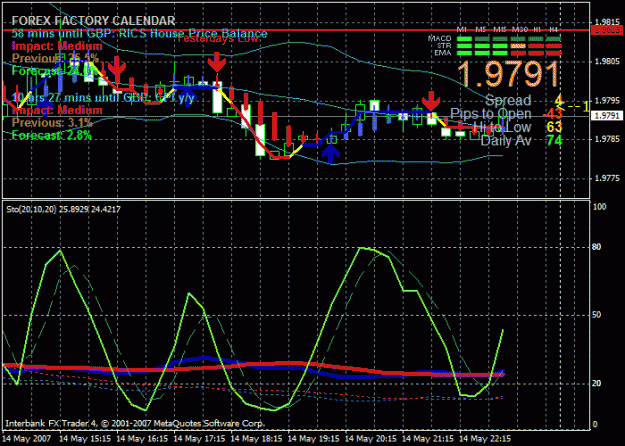Image resolution: width=625 pixels, height=446 pixels.
Task: Click the Spread label
Action: [x=508, y=100]
